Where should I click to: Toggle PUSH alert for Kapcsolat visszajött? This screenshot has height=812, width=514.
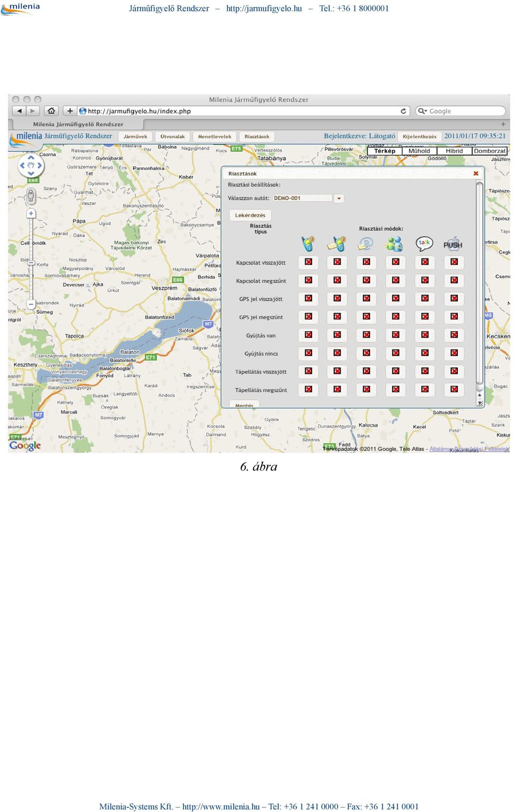[x=454, y=262]
